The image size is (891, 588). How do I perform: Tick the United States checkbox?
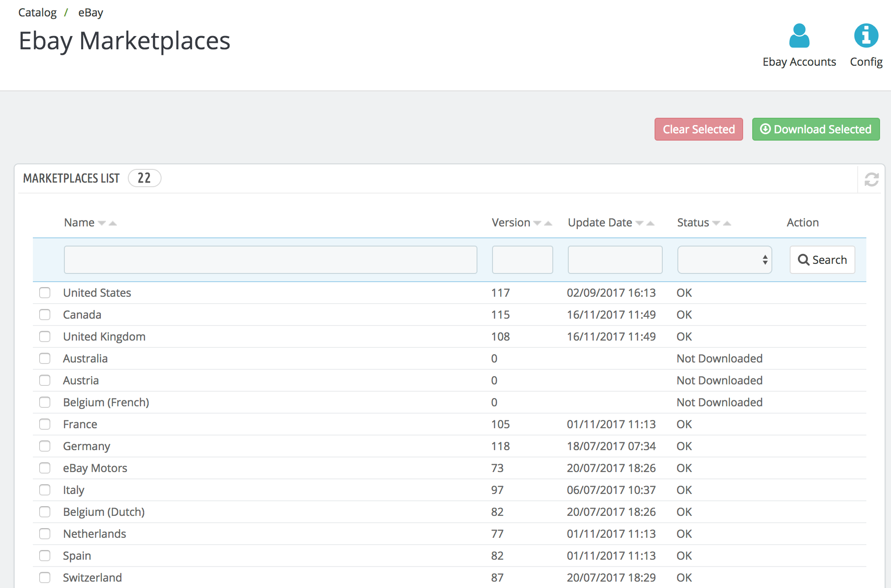tap(45, 293)
